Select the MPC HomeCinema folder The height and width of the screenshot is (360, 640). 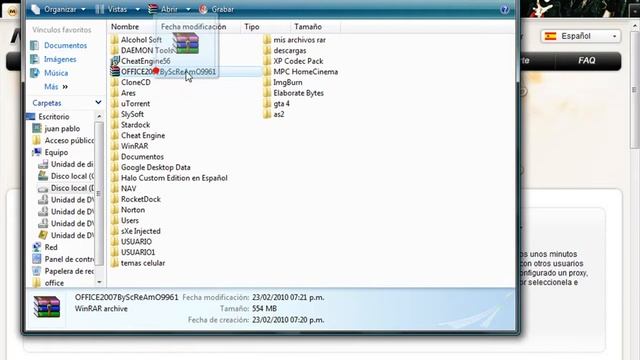point(301,72)
